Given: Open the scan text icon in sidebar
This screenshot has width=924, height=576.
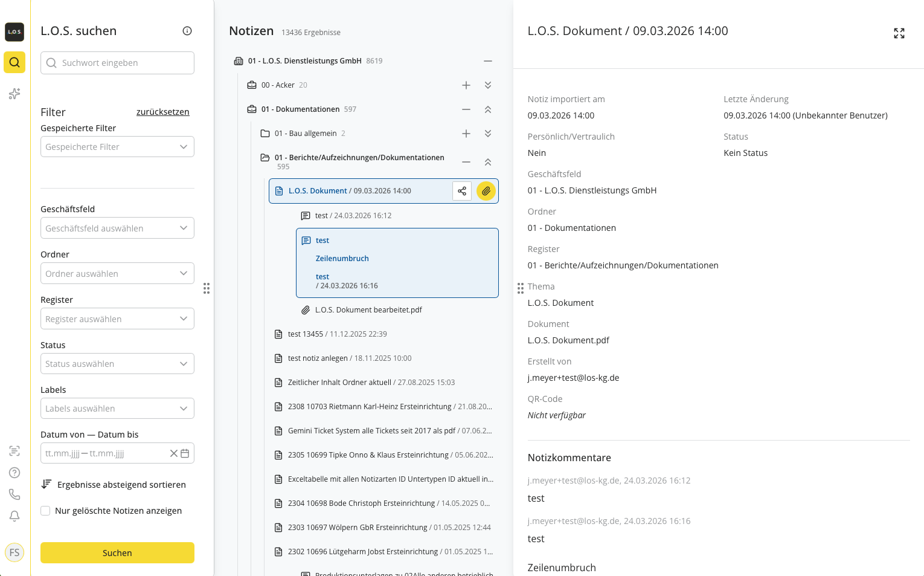Looking at the screenshot, I should 14,451.
